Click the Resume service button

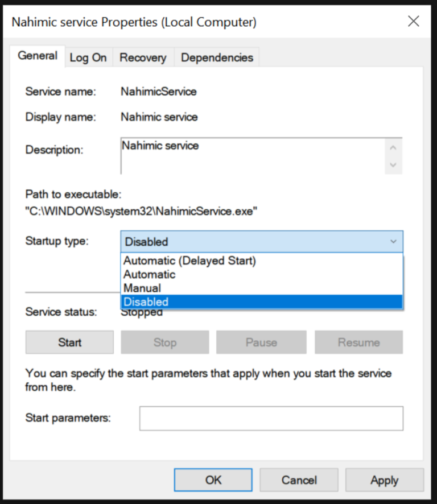click(x=358, y=342)
